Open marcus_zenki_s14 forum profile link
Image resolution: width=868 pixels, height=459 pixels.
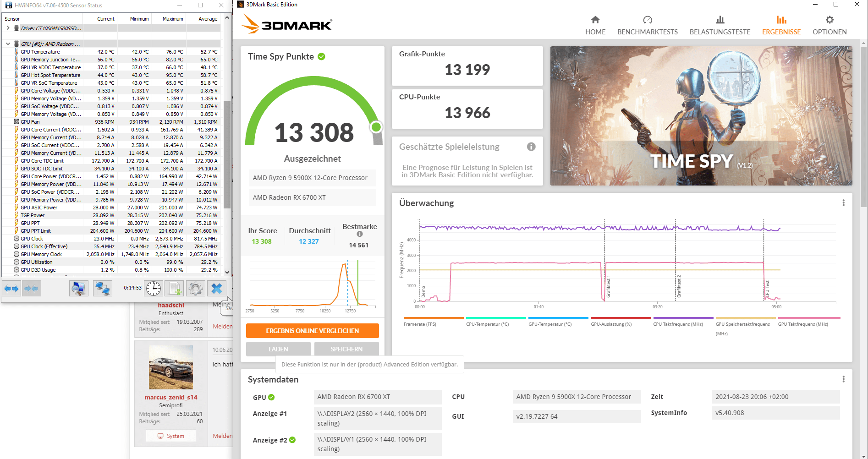[x=171, y=397]
